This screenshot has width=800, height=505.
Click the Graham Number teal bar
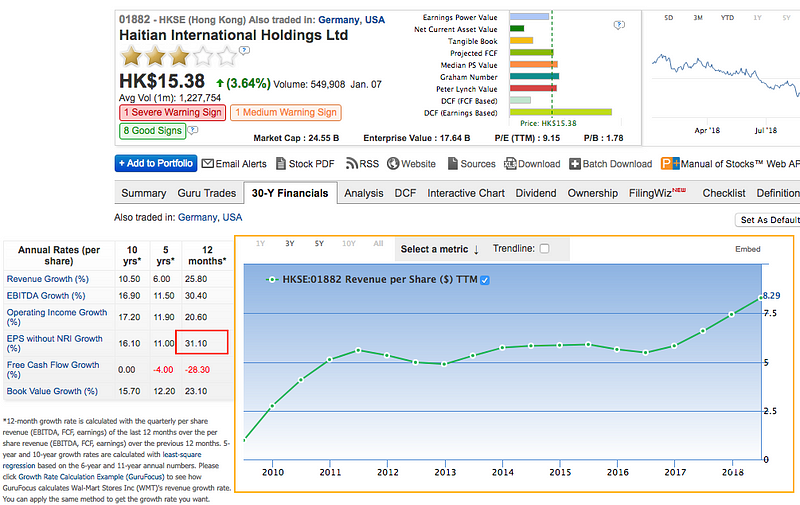pyautogui.click(x=534, y=77)
